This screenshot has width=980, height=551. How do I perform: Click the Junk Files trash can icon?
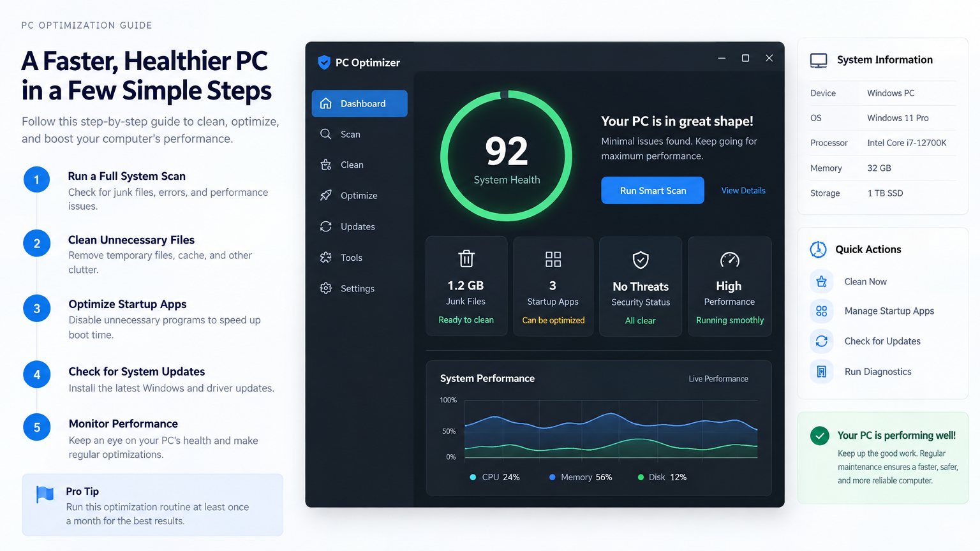coord(466,258)
